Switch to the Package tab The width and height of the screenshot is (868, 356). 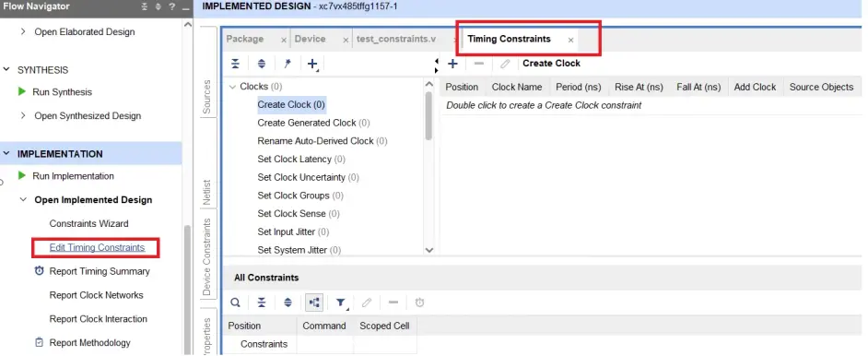click(245, 39)
